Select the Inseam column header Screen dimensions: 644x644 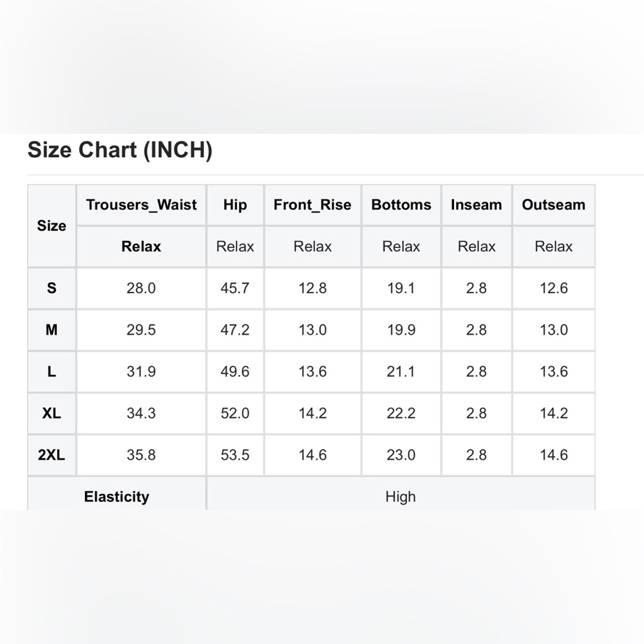pos(477,205)
